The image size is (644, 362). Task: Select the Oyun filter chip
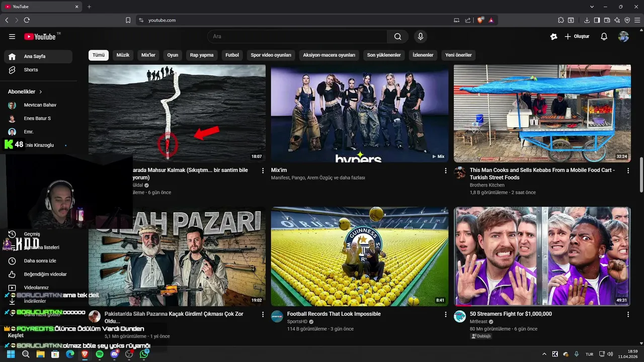pyautogui.click(x=173, y=55)
